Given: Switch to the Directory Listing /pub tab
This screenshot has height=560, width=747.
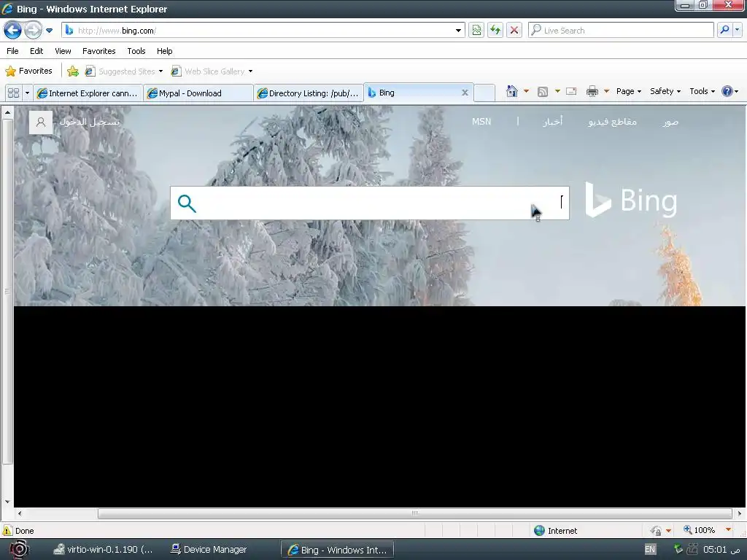Looking at the screenshot, I should point(309,93).
